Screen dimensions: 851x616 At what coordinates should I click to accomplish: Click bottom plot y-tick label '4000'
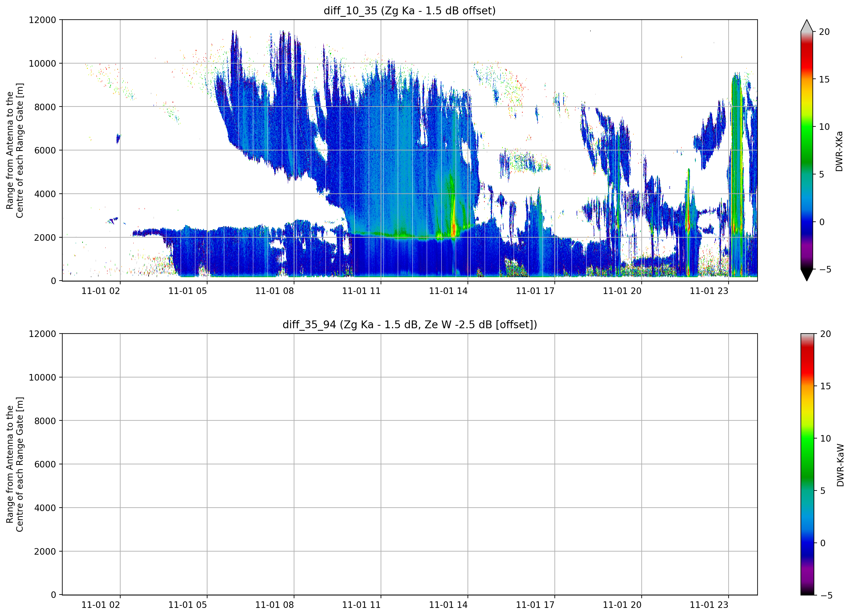coord(45,508)
